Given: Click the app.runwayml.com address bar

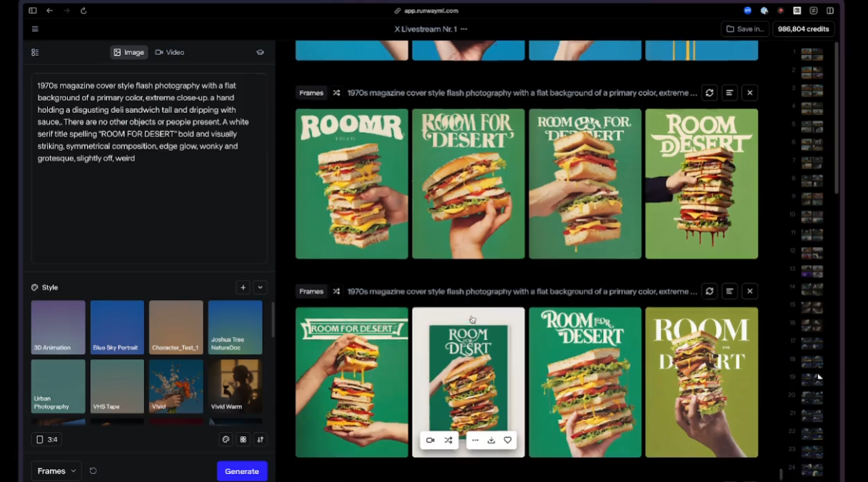Looking at the screenshot, I should pos(426,11).
